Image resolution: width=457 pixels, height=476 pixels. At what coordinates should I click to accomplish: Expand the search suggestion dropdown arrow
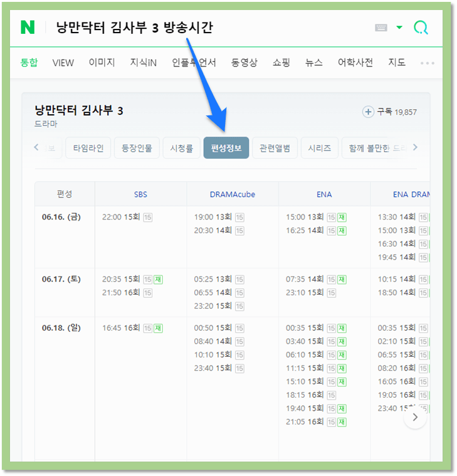[399, 28]
